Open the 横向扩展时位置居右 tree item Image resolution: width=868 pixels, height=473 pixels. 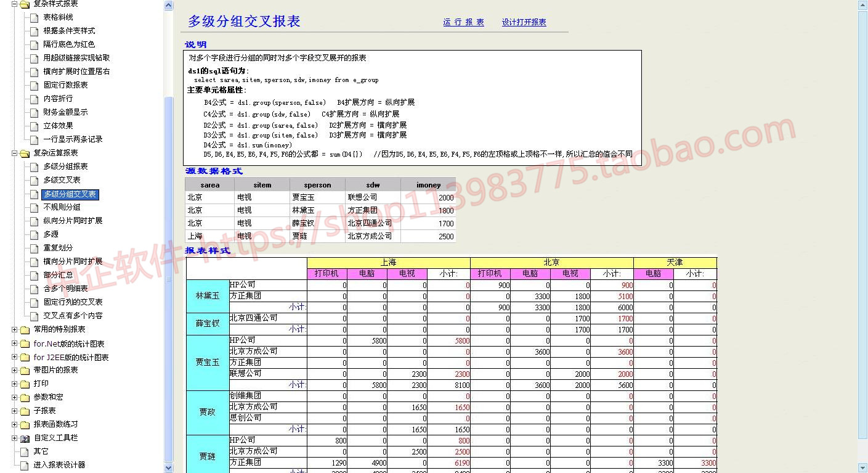pos(76,72)
